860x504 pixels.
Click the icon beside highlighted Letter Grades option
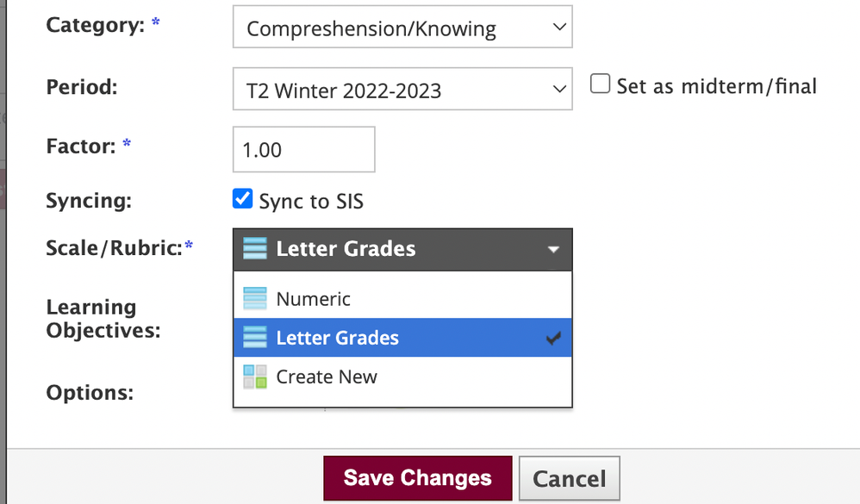pos(255,338)
